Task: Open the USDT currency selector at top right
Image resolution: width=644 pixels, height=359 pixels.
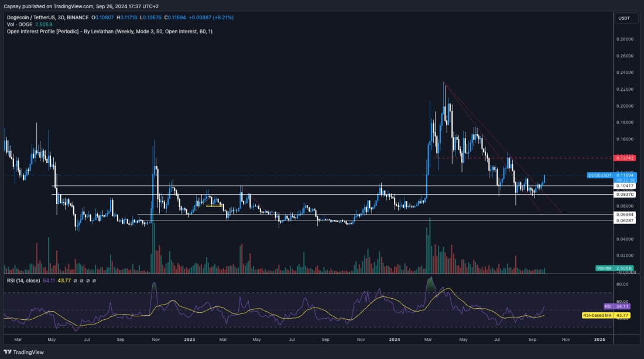Action: pos(625,18)
